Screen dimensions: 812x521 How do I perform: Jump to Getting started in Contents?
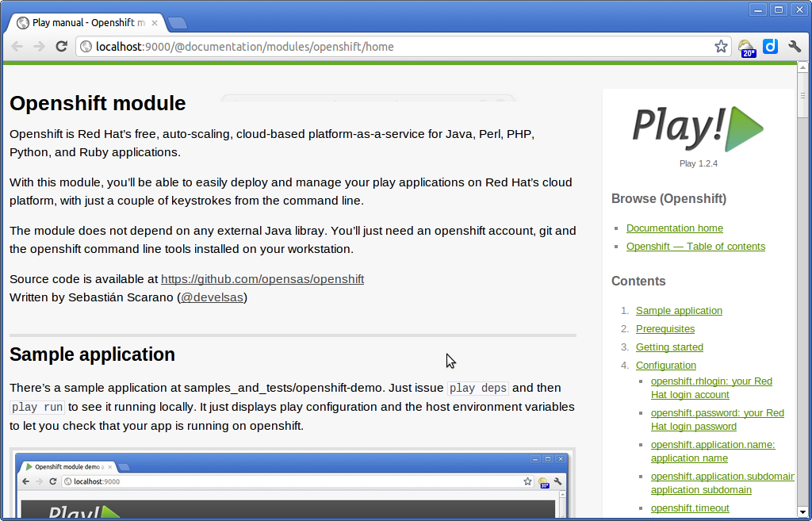669,347
